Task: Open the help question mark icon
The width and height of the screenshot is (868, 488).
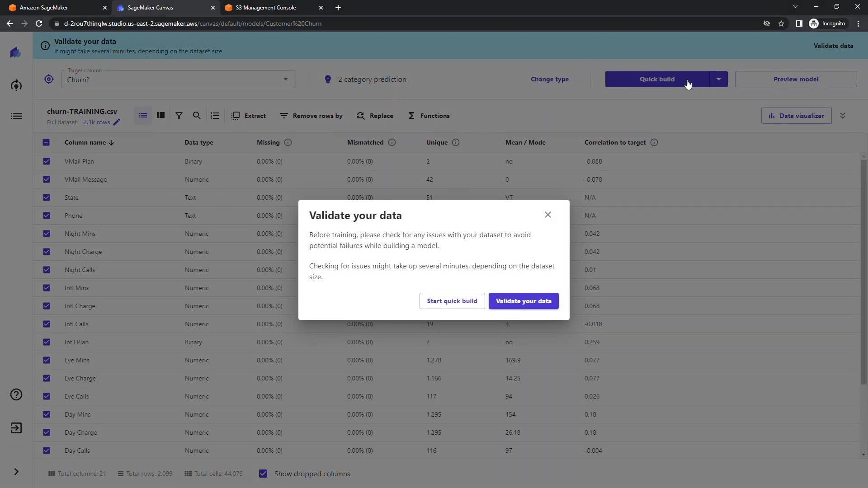Action: (16, 394)
